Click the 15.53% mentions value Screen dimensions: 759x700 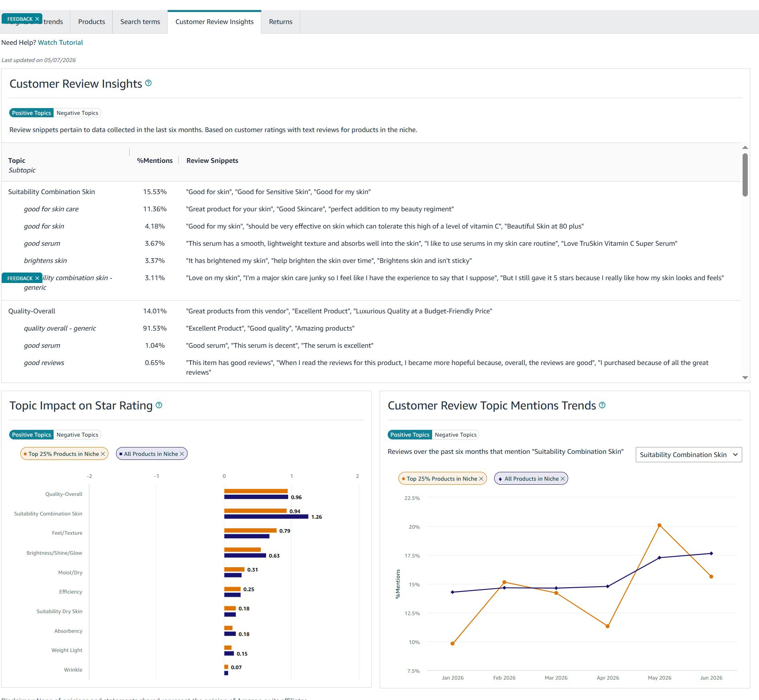(x=155, y=192)
